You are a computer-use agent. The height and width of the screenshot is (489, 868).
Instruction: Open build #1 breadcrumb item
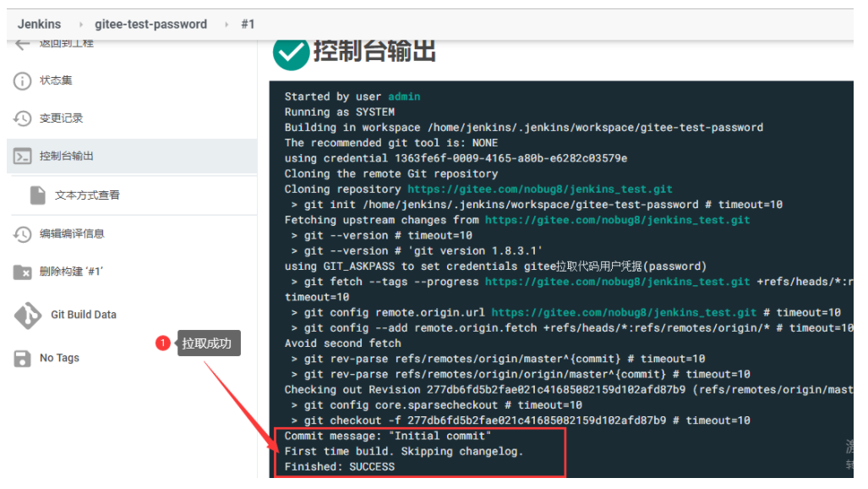click(x=248, y=25)
